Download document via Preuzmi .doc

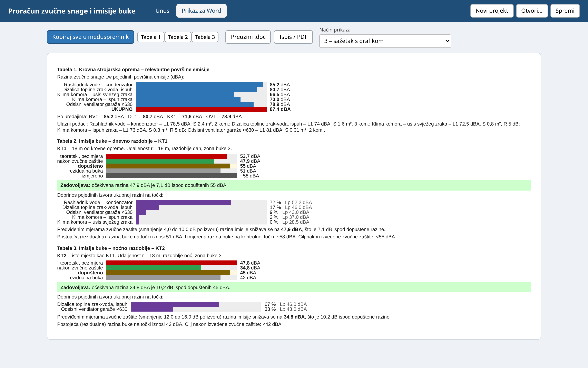248,37
